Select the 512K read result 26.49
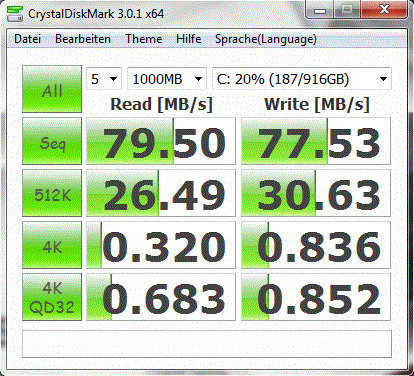 161,193
